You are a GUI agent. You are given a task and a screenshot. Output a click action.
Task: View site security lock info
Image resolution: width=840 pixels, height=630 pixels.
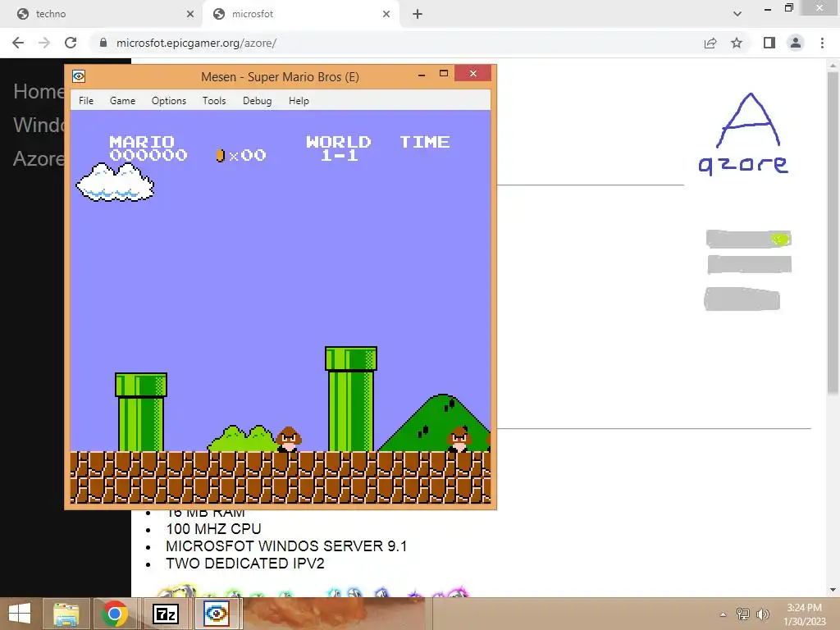tap(103, 43)
